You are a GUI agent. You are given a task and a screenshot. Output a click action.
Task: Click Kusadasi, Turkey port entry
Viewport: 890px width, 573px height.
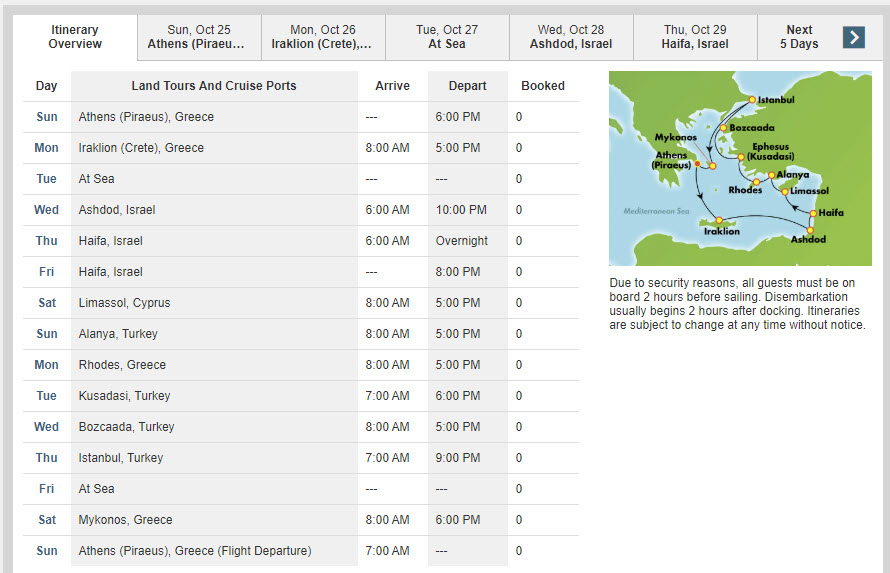pos(124,396)
